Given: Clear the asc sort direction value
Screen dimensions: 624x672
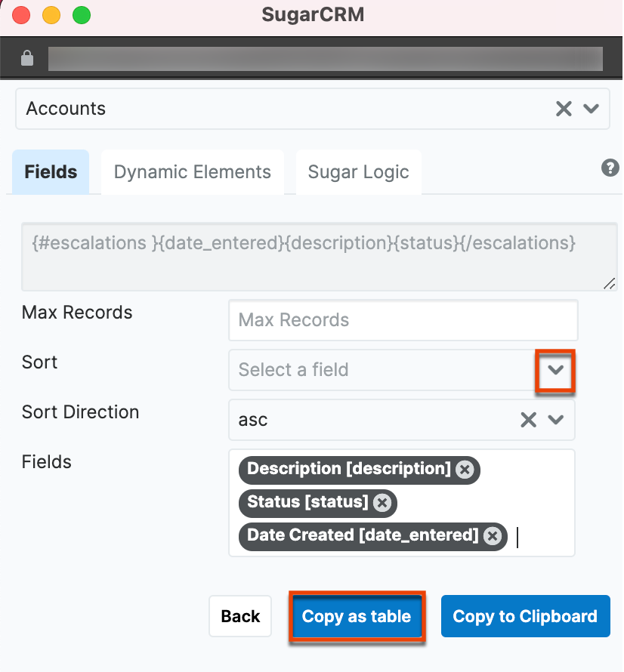Looking at the screenshot, I should click(528, 419).
